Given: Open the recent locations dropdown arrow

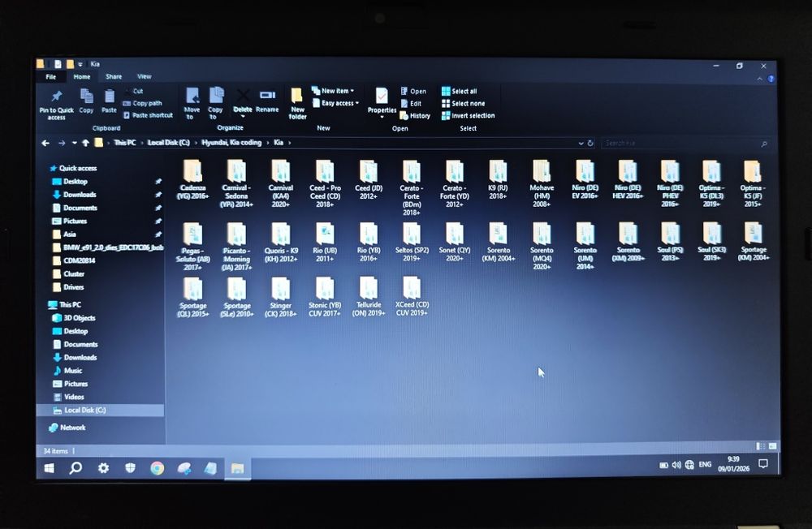Looking at the screenshot, I should [x=74, y=143].
